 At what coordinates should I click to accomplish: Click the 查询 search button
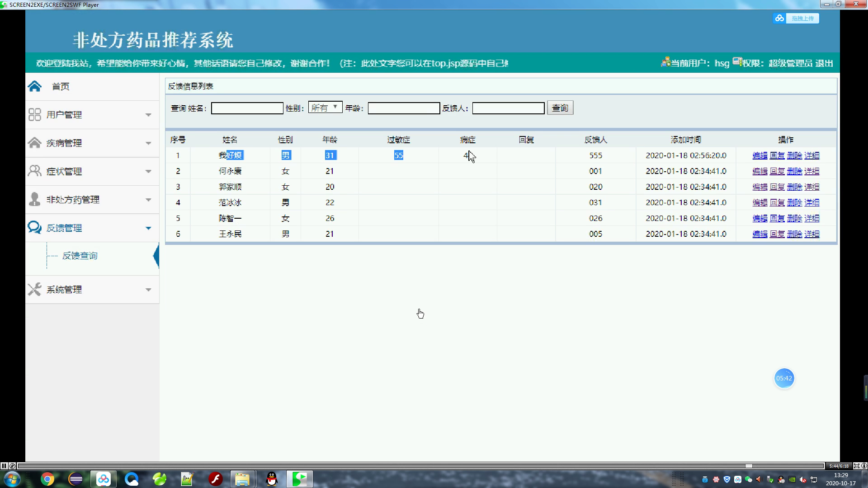[x=560, y=108]
